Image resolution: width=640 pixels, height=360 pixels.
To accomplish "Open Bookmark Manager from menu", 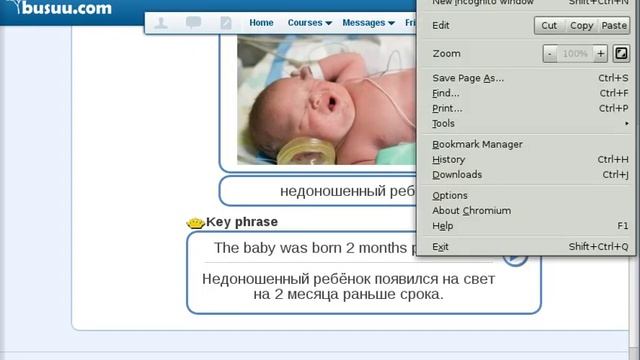I will (529, 144).
